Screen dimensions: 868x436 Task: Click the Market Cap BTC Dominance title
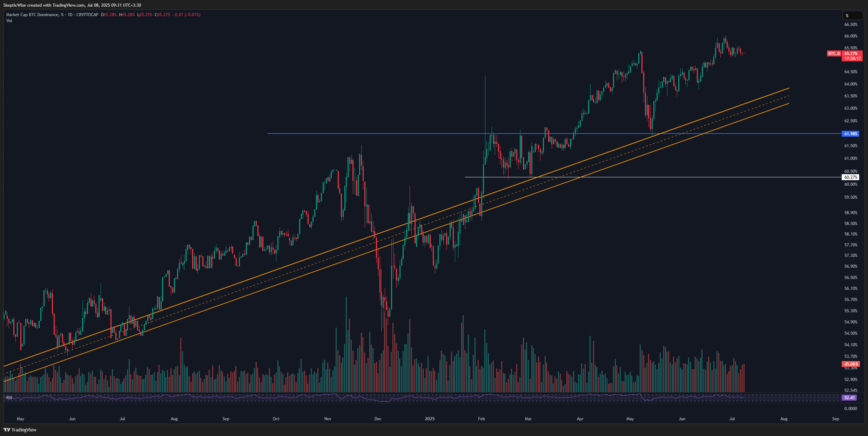[32, 15]
